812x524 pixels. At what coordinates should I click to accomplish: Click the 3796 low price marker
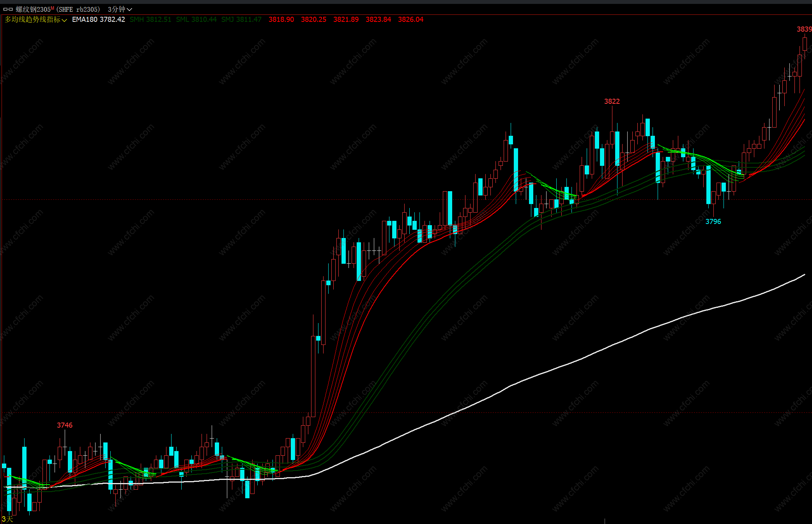coord(713,222)
